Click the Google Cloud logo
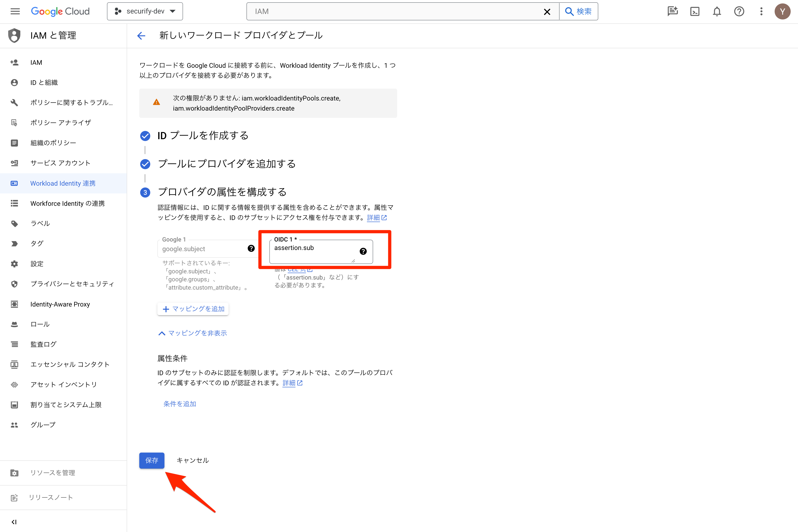Viewport: 798px width, 532px height. click(60, 11)
